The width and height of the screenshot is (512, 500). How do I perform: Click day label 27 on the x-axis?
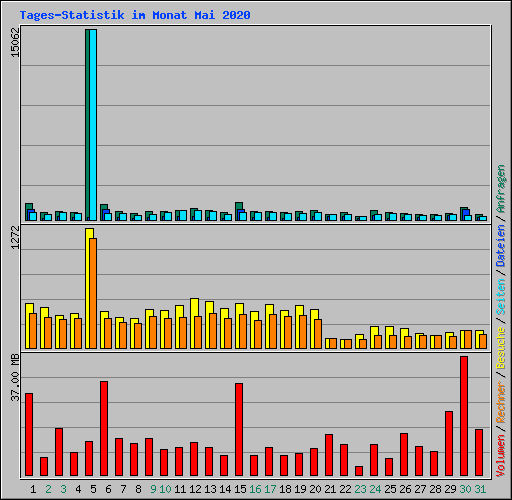[420, 489]
